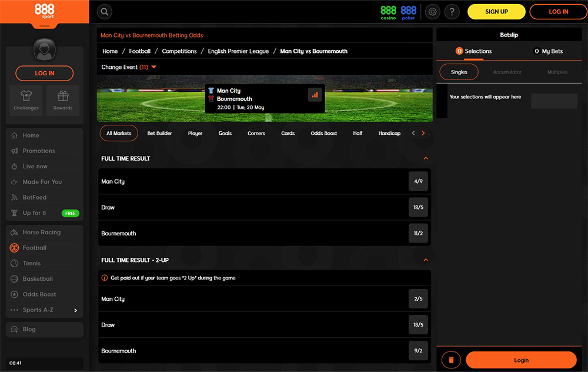Screen dimensions: 588x372
Task: Switch to Bet Builder tab
Action: [159, 133]
